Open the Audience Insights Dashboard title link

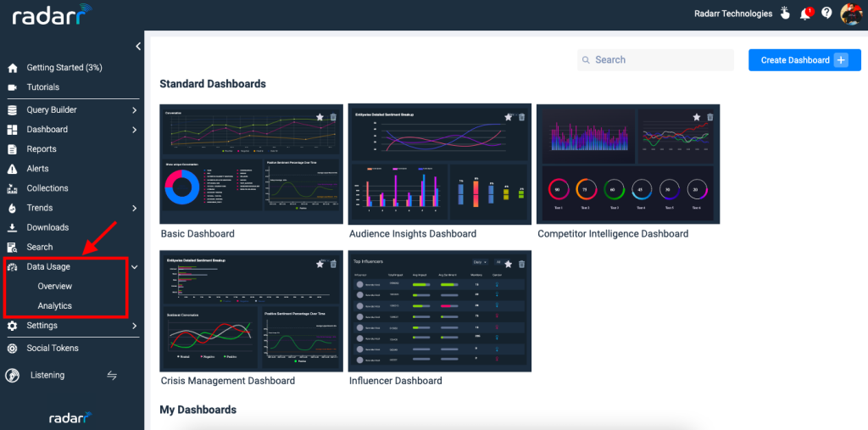point(413,234)
